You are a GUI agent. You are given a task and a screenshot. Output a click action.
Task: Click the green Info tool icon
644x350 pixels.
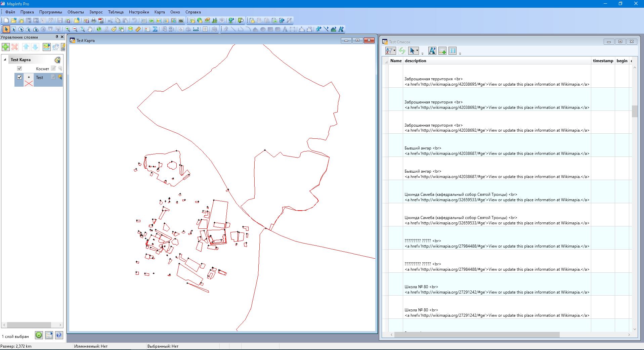pyautogui.click(x=99, y=29)
